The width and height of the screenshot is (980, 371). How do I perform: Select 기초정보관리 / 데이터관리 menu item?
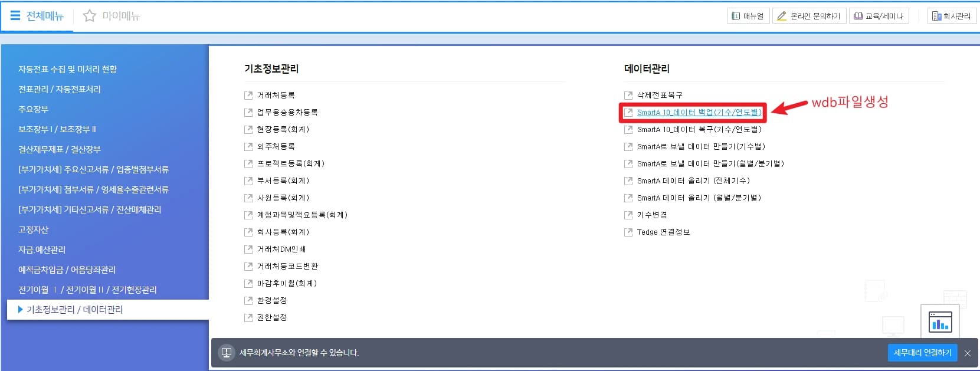coord(108,310)
